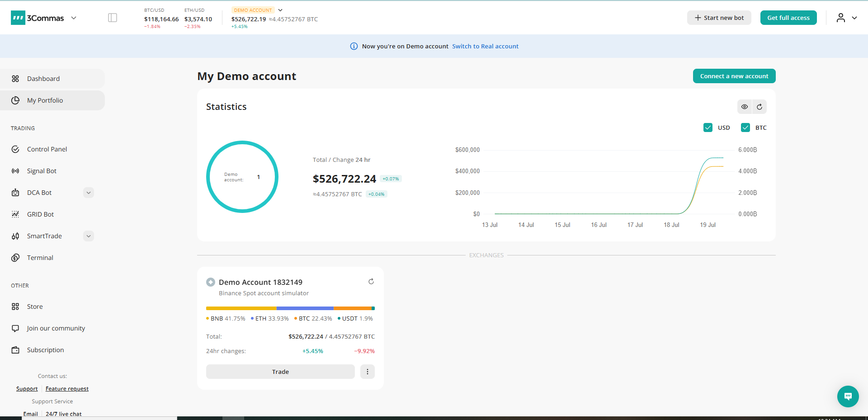Click total value $526,722.24 in Statistics
This screenshot has height=420, width=868.
[344, 179]
